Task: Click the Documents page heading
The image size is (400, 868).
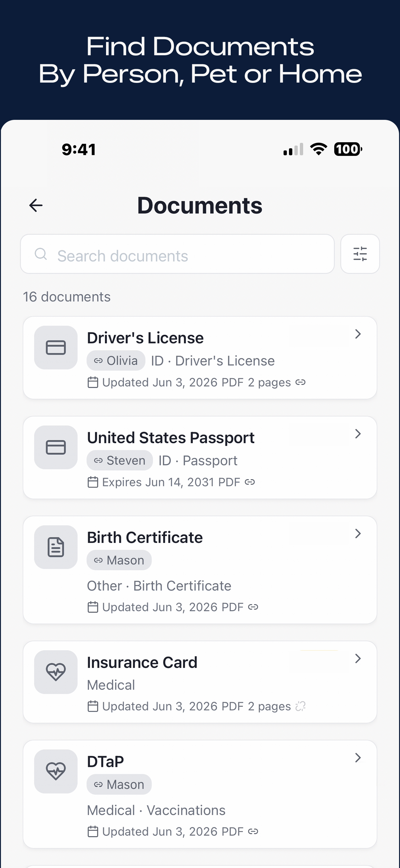Action: point(200,205)
